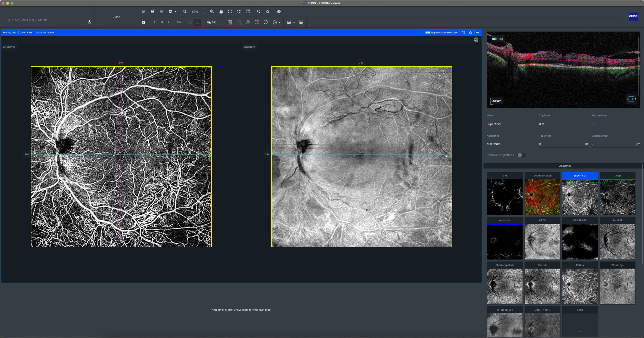Open the info icon
The height and width of the screenshot is (338, 644).
(x=143, y=22)
